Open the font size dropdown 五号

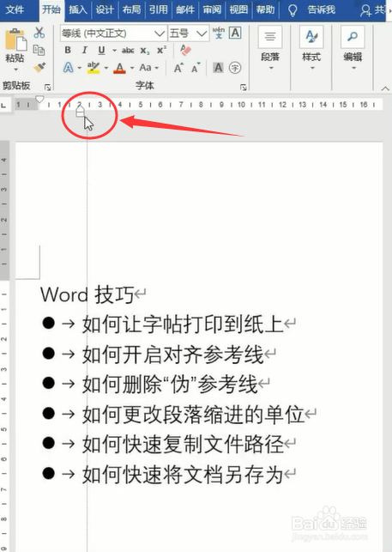coord(202,33)
